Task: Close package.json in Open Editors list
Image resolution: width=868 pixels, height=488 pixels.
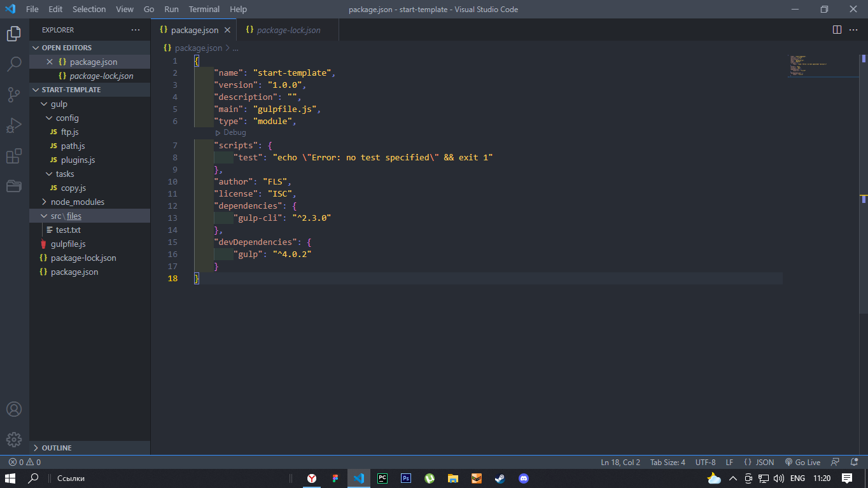Action: (x=50, y=62)
